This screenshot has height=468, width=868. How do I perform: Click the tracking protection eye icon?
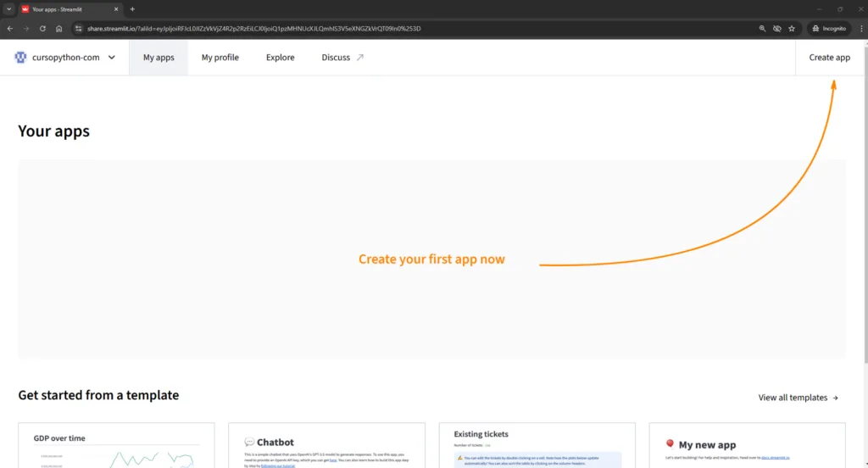point(776,28)
